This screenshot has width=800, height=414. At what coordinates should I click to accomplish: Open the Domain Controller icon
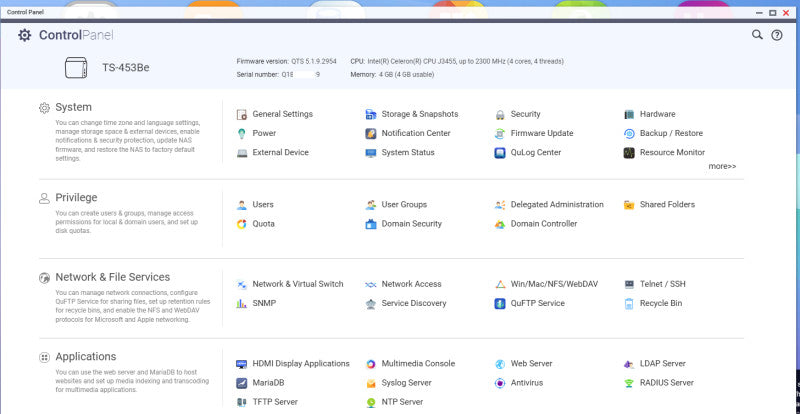(500, 224)
